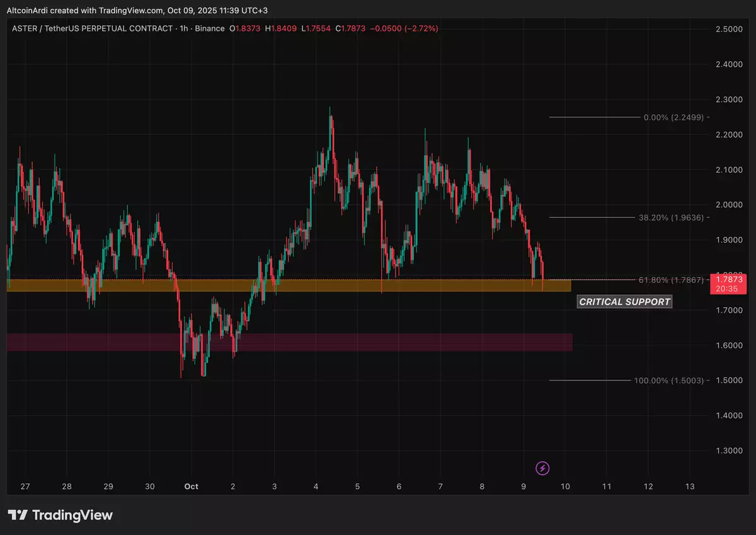756x535 pixels.
Task: Click the −0.0500 (−2.72%) change value
Action: 403,29
